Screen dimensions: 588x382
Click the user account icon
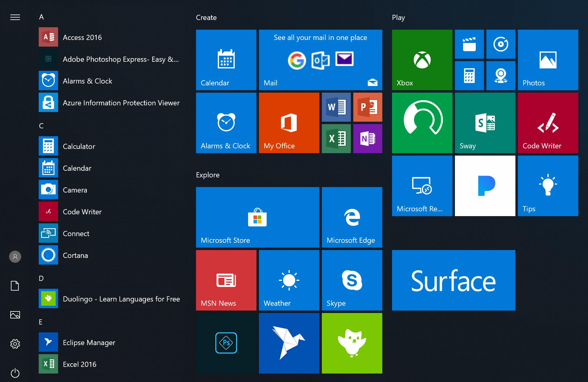(15, 256)
